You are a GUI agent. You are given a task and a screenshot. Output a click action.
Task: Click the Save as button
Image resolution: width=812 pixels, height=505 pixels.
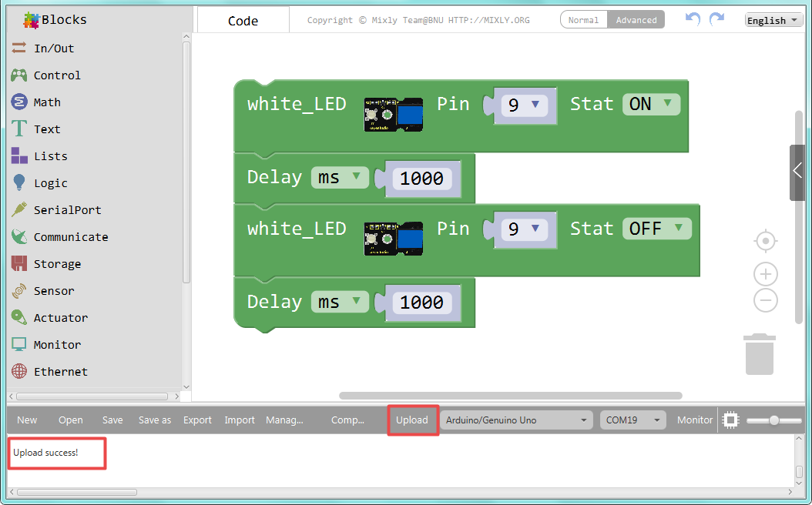(x=154, y=420)
